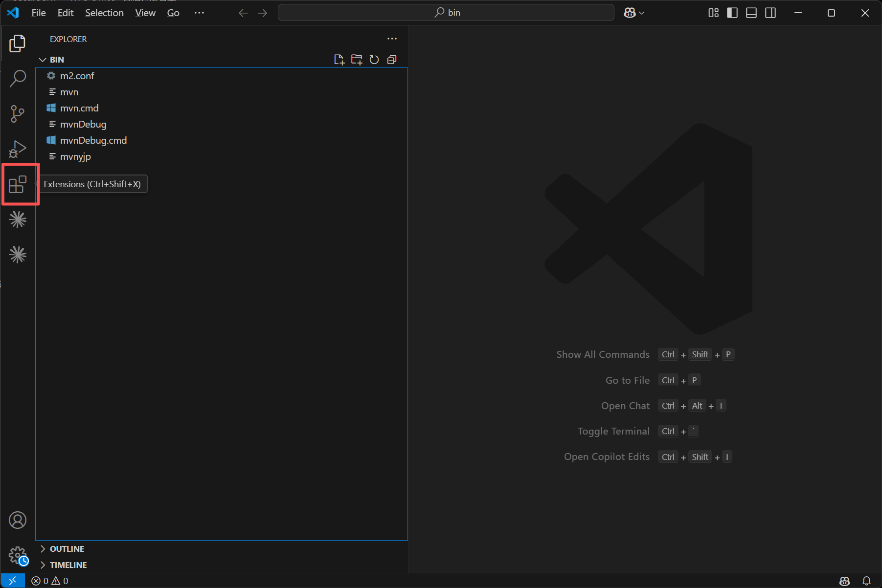Collapse all folders in Explorer
The width and height of the screenshot is (882, 588).
click(392, 60)
